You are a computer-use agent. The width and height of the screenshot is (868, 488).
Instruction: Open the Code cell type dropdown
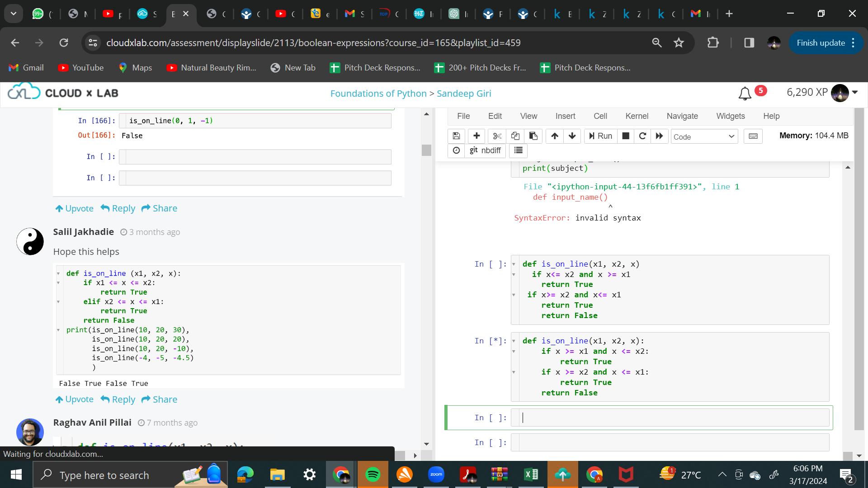coord(704,137)
